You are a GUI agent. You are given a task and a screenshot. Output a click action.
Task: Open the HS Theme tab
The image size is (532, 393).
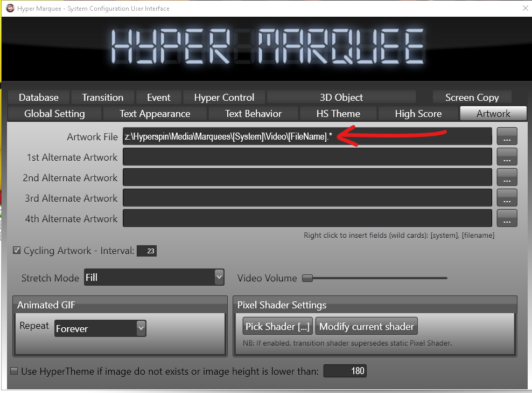[x=338, y=113]
